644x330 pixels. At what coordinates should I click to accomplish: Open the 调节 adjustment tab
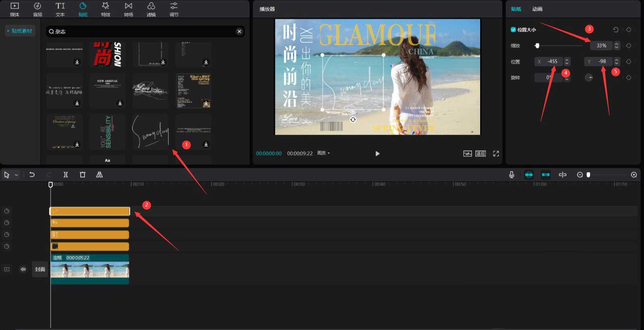174,9
